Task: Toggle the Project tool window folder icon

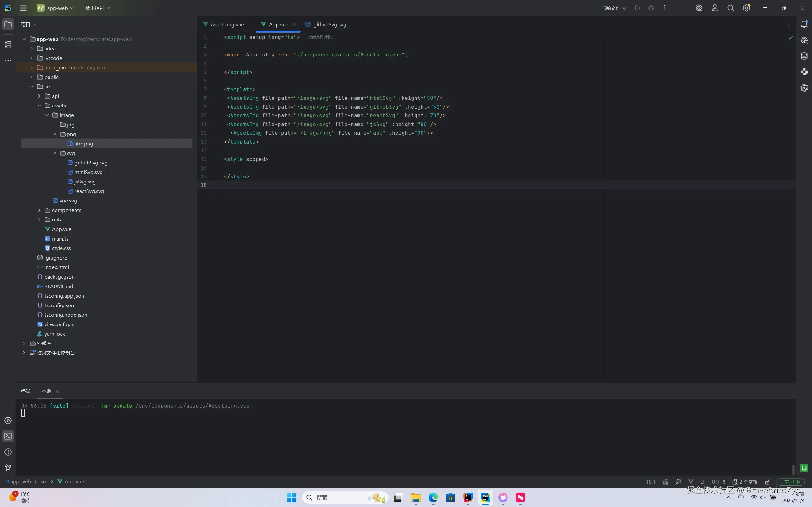Action: 8,24
